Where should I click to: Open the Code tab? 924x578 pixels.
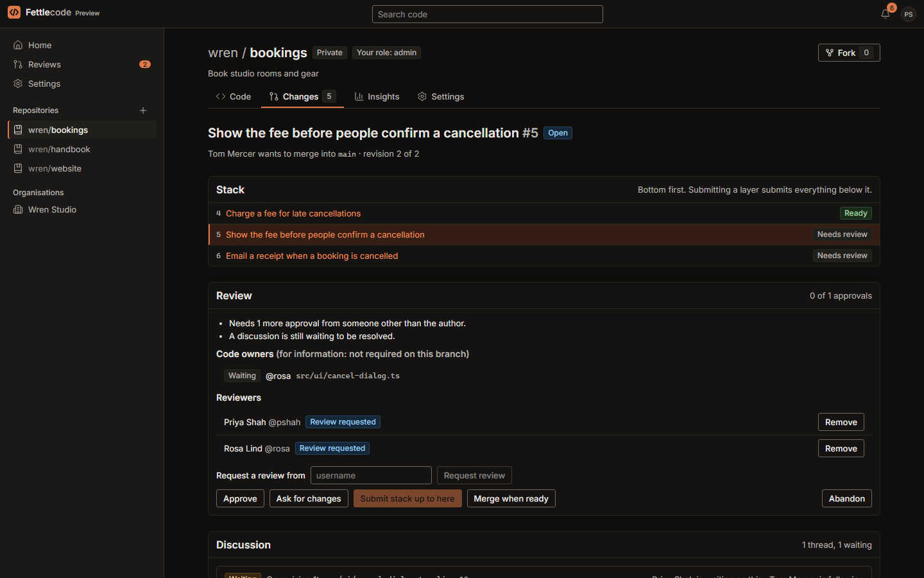(x=234, y=96)
